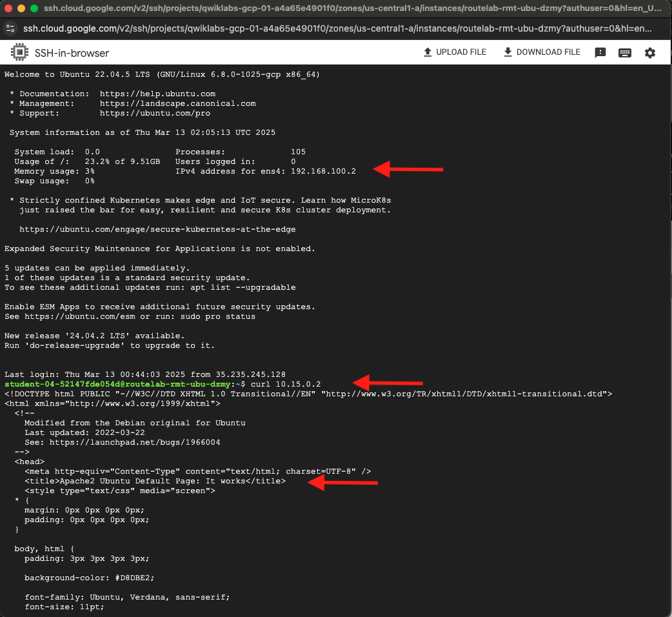This screenshot has height=617, width=672.
Task: Click the 'Last login: Thu Mar 13' line
Action: (x=145, y=375)
